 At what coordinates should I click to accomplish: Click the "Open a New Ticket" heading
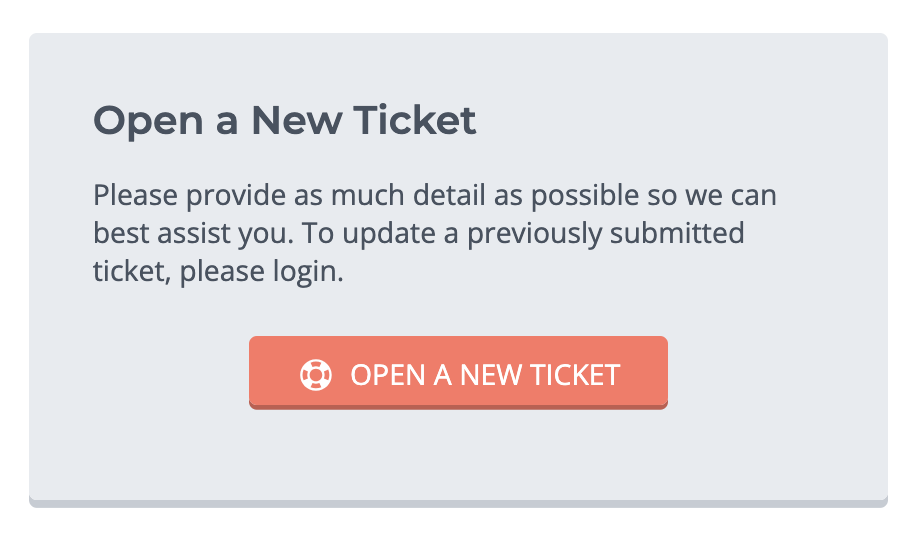click(284, 121)
